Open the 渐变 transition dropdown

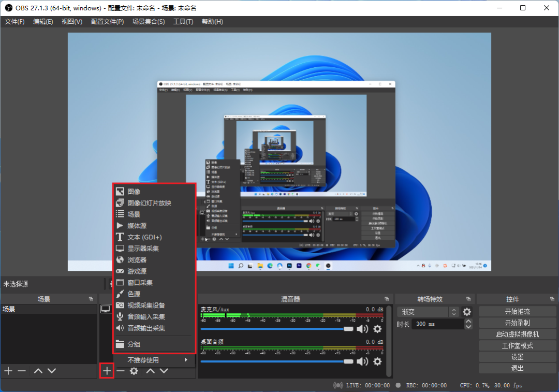(x=428, y=312)
